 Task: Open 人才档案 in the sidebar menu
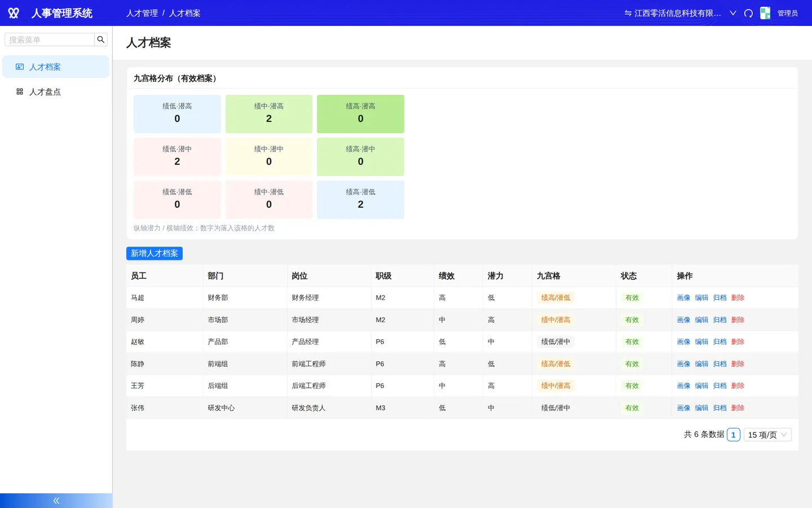coord(56,67)
